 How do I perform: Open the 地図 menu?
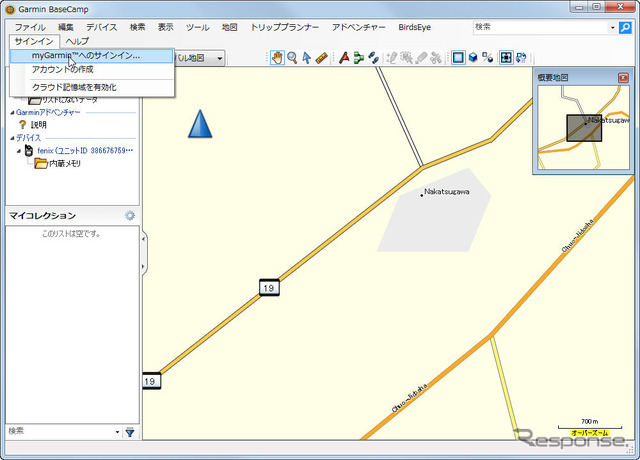229,27
